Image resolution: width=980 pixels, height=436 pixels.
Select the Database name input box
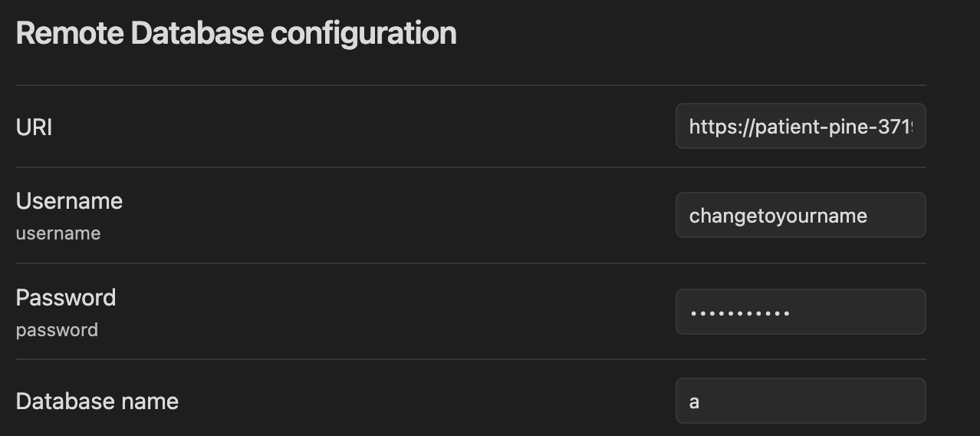[x=800, y=401]
